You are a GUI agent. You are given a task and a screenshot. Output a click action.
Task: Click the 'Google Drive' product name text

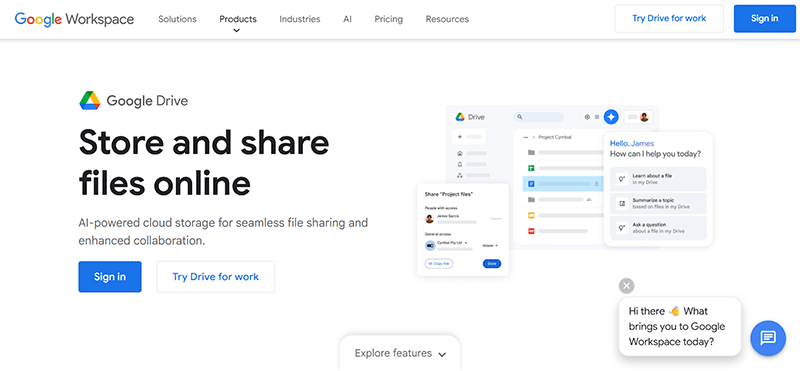[147, 101]
